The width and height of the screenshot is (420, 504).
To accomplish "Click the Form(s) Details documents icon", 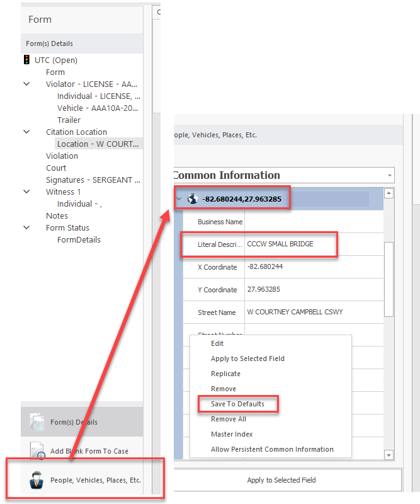I will coord(37,422).
